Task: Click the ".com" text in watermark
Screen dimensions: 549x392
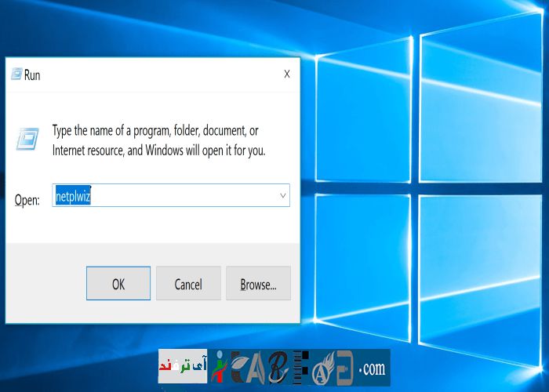Action: tap(372, 367)
